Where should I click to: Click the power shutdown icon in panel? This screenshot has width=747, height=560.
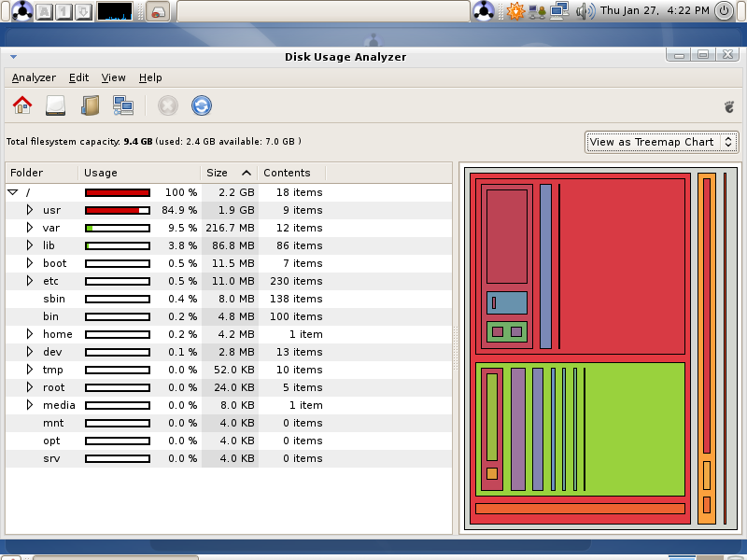(724, 10)
